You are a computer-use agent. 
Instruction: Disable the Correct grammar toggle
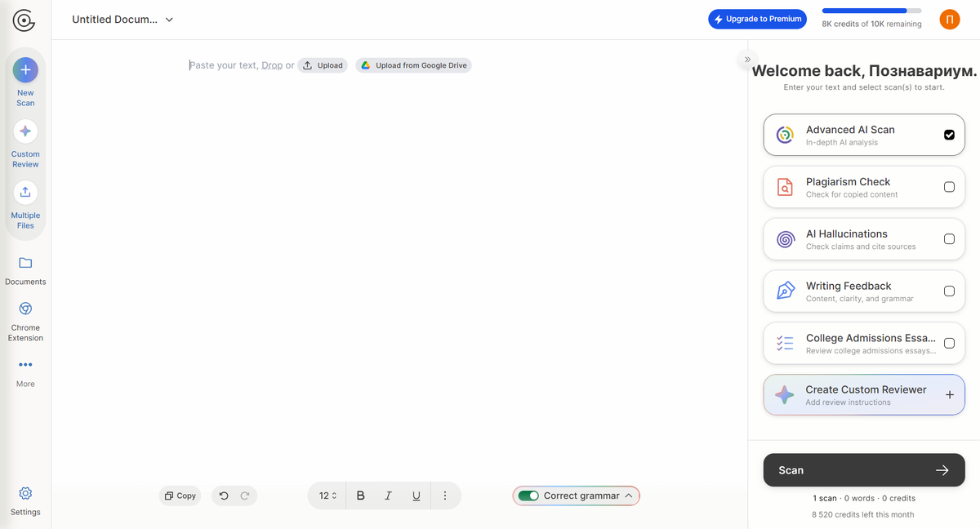pos(529,495)
